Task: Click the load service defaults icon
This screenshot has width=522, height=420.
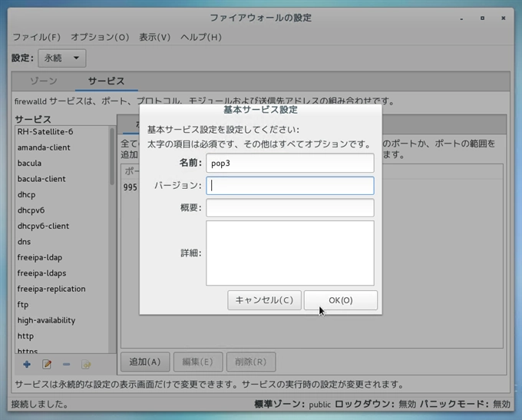Action: pyautogui.click(x=86, y=365)
